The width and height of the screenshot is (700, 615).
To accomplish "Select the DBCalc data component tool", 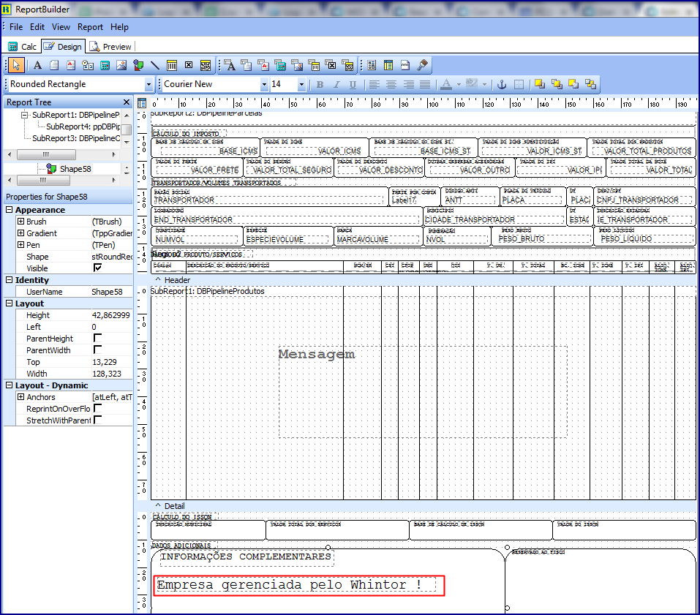I will click(x=280, y=65).
